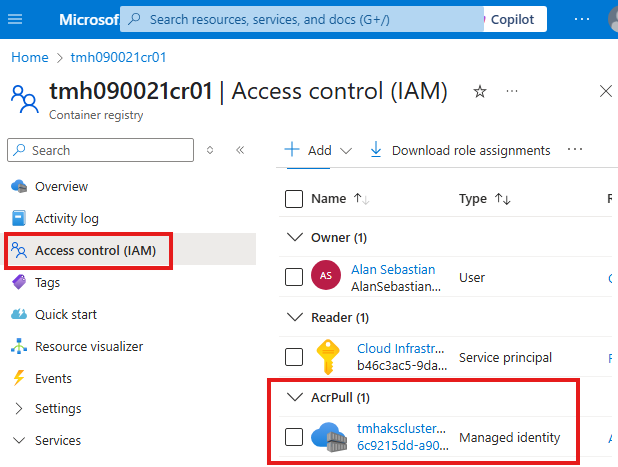Open the command bar overflow ellipsis
The width and height of the screenshot is (618, 467).
(x=575, y=149)
